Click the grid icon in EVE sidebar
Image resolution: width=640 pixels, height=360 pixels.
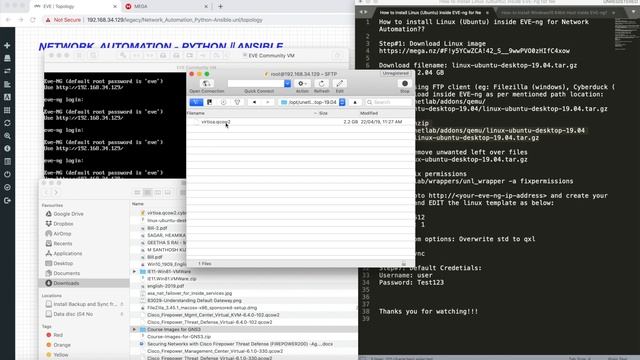tap(7, 110)
